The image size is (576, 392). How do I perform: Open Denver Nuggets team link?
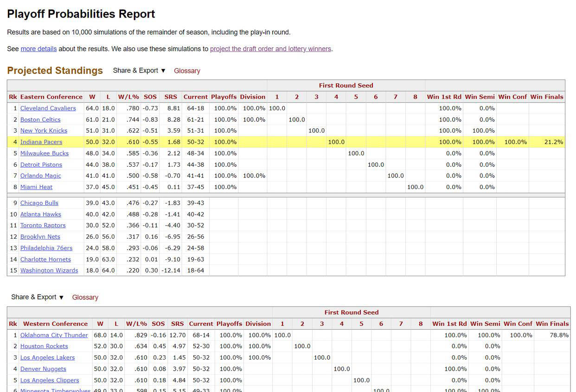43,369
